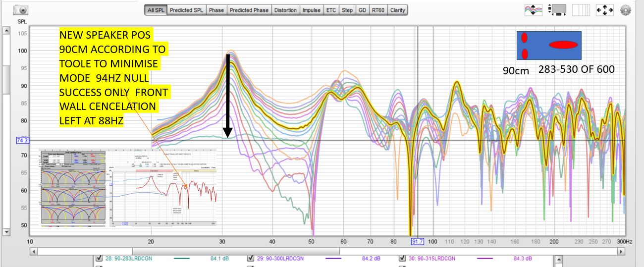Image resolution: width=644 pixels, height=267 pixels.
Task: Click the teal line sample for trace 28
Action: tap(182, 259)
